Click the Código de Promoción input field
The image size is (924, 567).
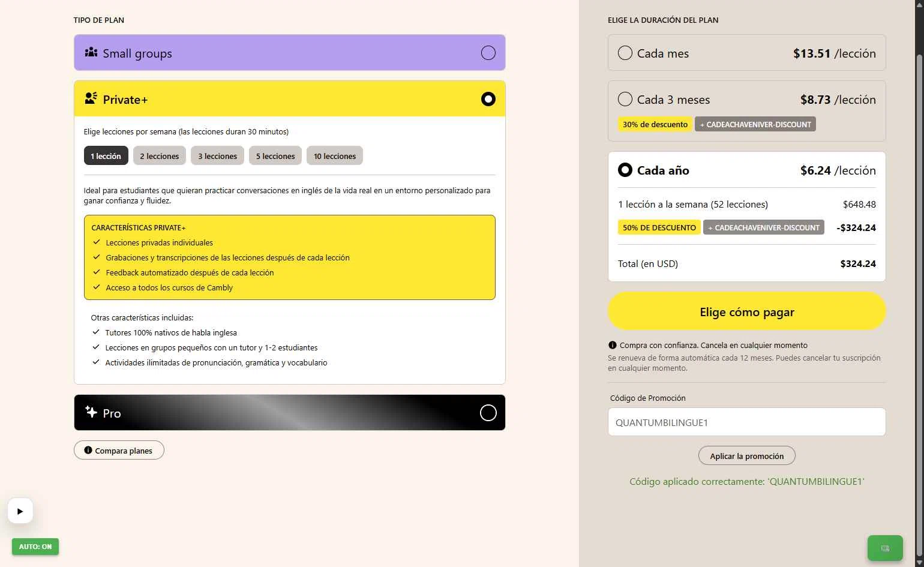click(x=747, y=422)
